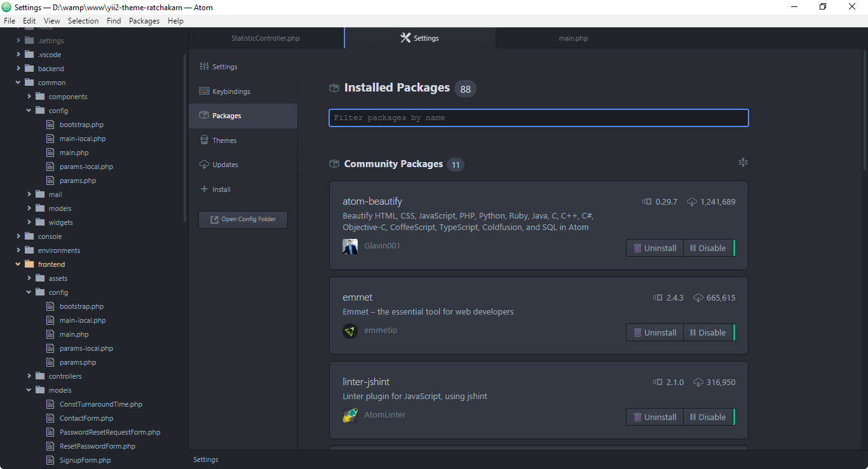Collapse common's config folder
Viewport: 868px width, 469px height.
pos(29,111)
